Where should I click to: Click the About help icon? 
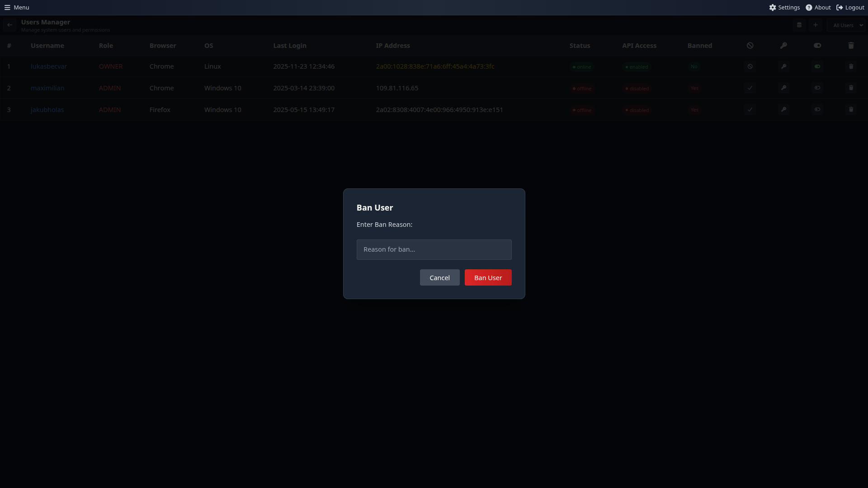pyautogui.click(x=809, y=7)
